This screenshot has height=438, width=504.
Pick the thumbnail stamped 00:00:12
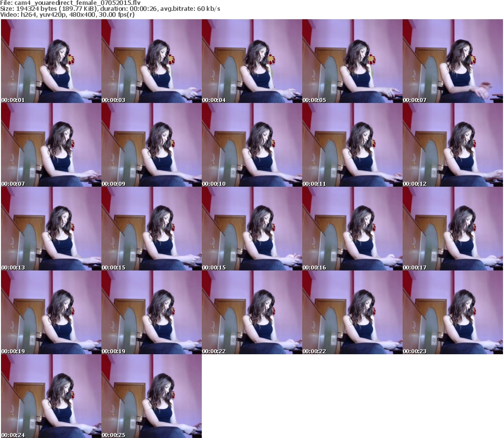pos(453,145)
